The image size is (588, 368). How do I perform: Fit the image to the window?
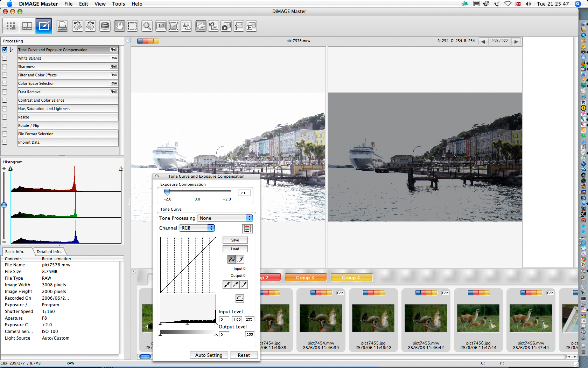click(x=174, y=26)
